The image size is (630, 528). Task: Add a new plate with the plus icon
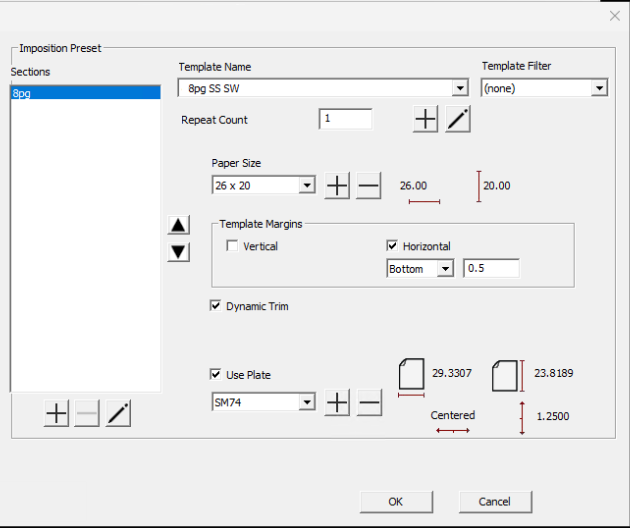coord(337,402)
